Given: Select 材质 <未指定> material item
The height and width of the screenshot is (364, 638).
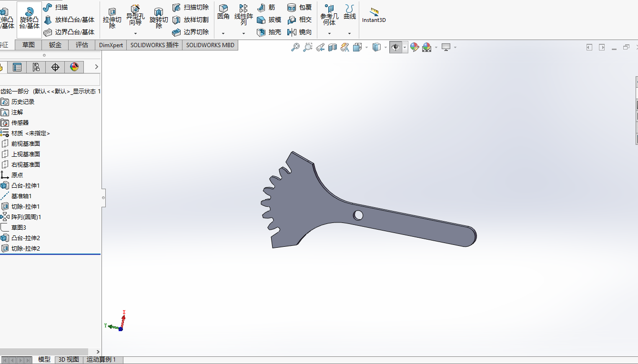Looking at the screenshot, I should (26, 133).
